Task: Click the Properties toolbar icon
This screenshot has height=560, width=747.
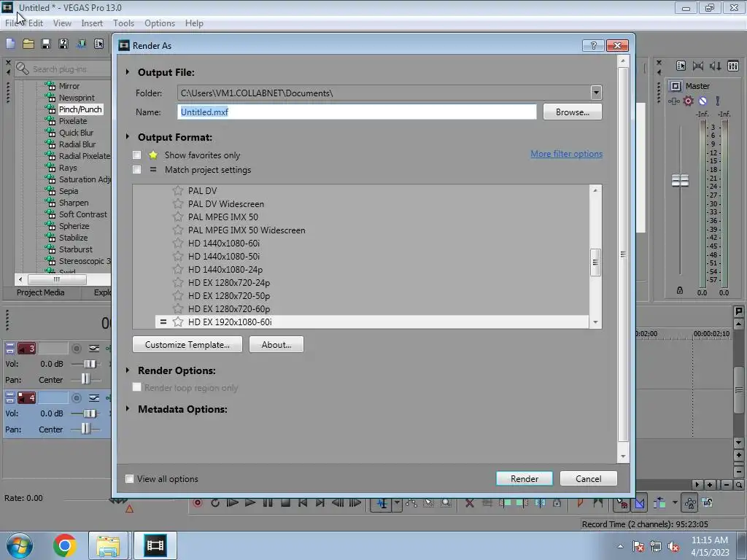Action: (98, 44)
